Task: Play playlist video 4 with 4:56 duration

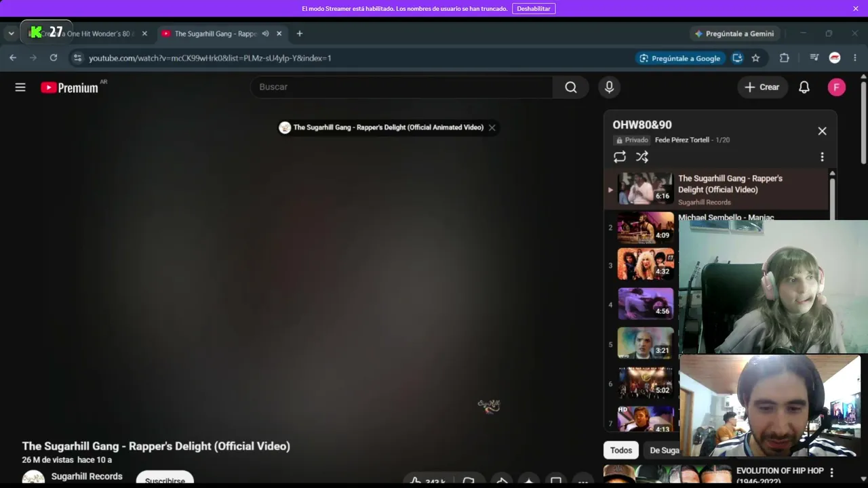Action: pos(646,304)
